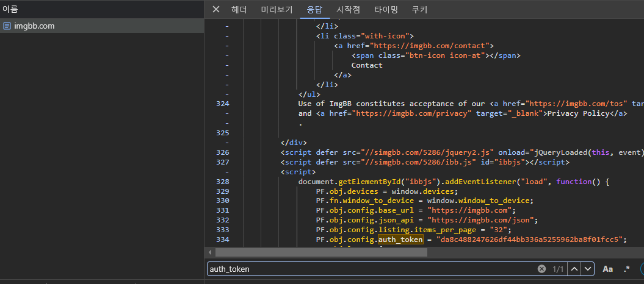Select the 응답 tab
This screenshot has height=284, width=644.
click(x=315, y=9)
